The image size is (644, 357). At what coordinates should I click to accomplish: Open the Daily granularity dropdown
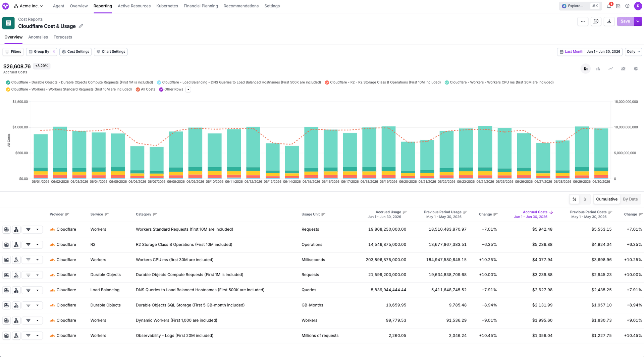(x=633, y=52)
